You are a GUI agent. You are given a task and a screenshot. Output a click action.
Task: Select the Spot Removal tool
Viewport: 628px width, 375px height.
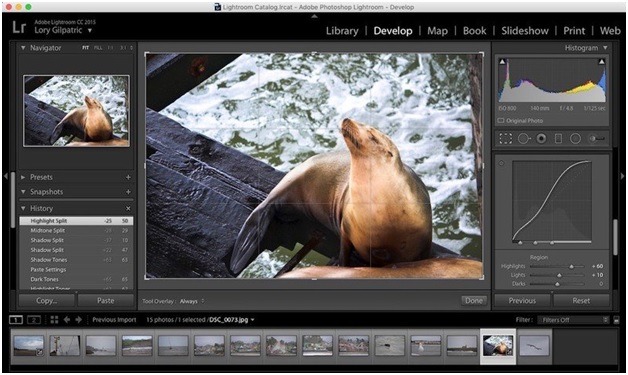coord(524,139)
